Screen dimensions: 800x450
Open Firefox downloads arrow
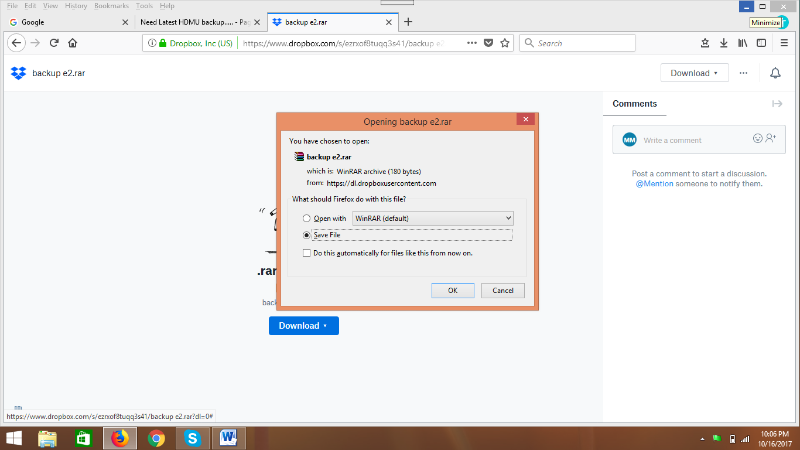714,43
